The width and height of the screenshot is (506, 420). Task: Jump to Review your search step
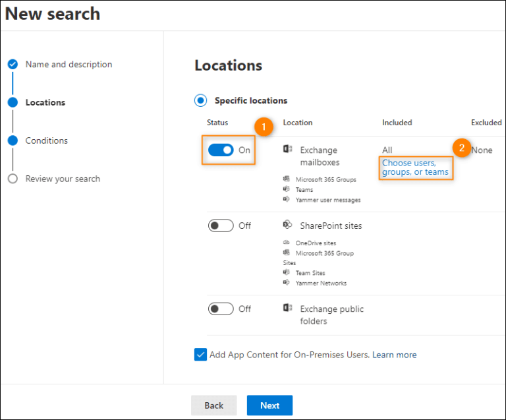click(63, 179)
